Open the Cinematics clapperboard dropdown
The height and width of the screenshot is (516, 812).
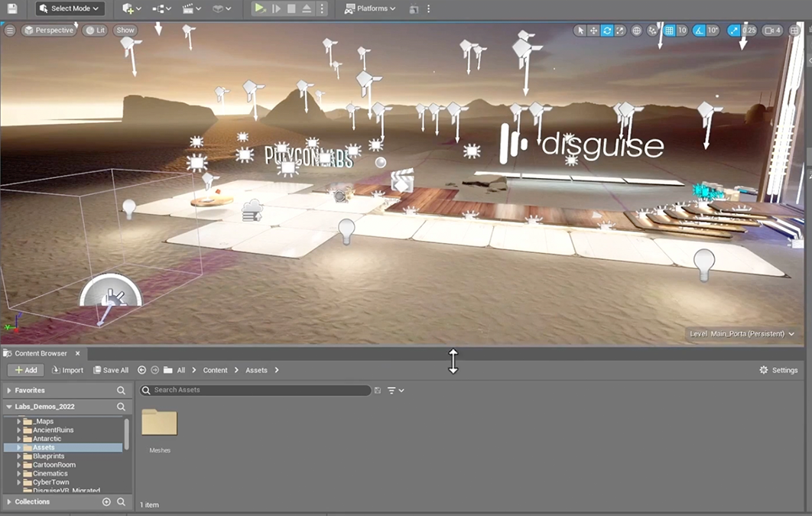[x=192, y=8]
